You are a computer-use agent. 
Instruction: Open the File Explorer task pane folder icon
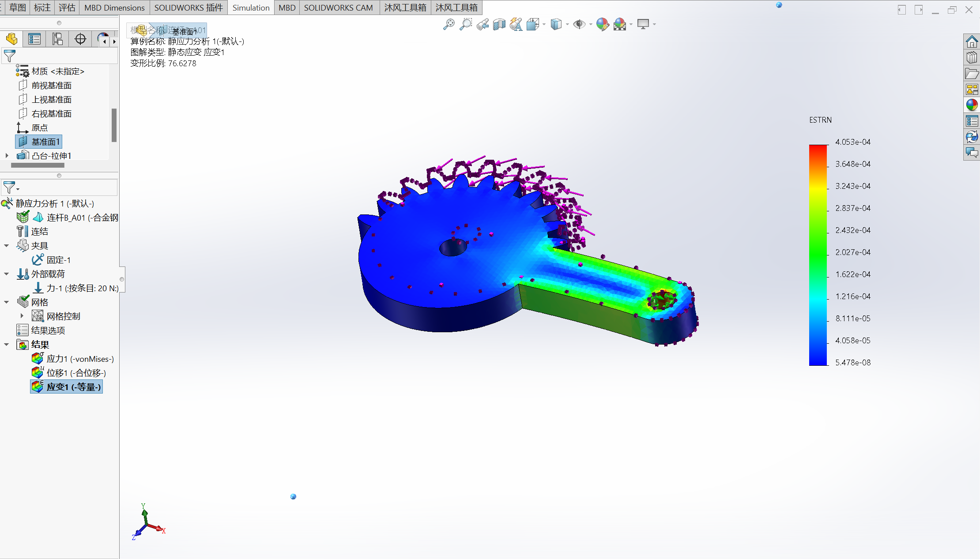coord(972,73)
